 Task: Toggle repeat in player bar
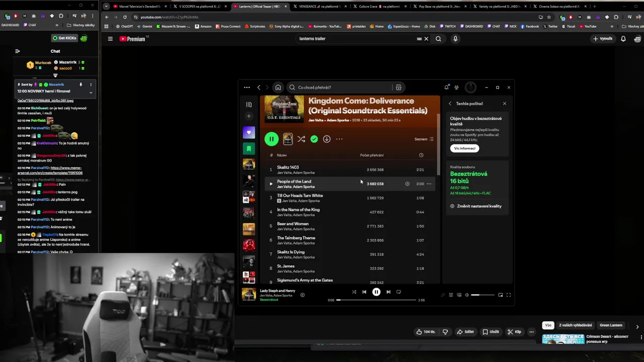pyautogui.click(x=398, y=292)
